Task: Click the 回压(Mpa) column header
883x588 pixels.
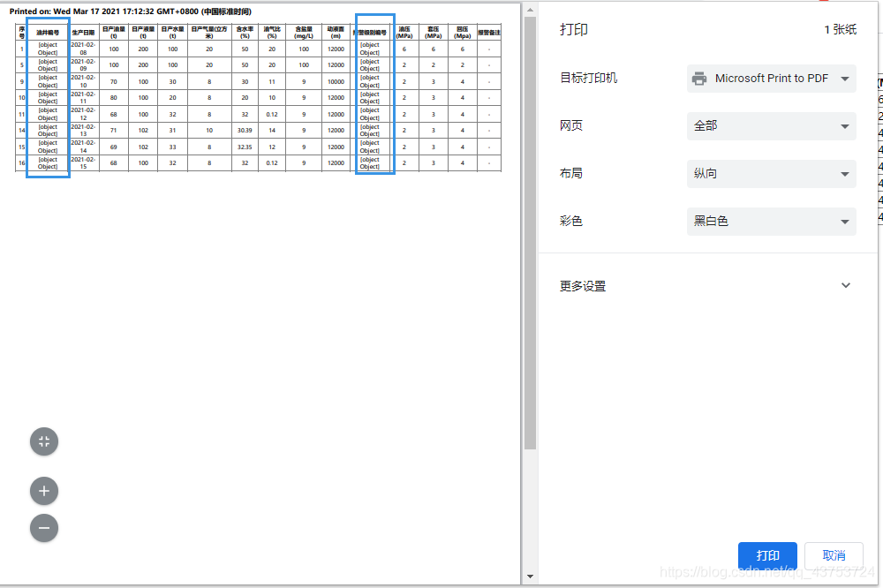Action: [463, 33]
